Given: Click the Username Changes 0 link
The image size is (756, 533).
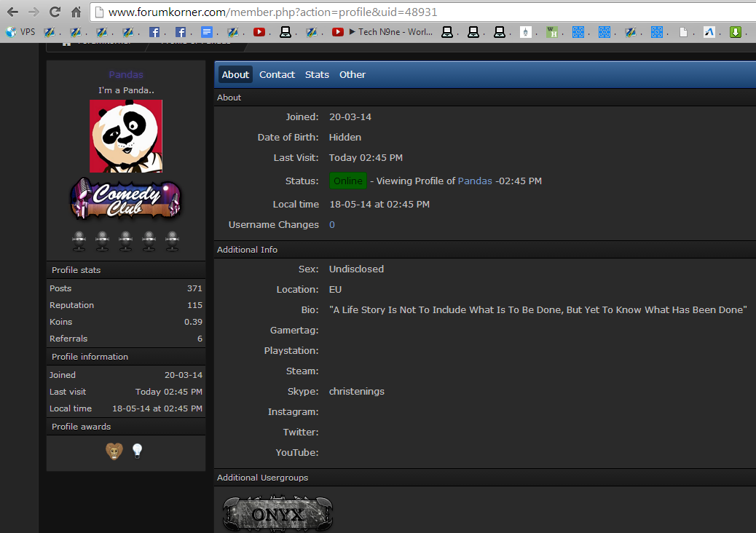Looking at the screenshot, I should [x=331, y=224].
